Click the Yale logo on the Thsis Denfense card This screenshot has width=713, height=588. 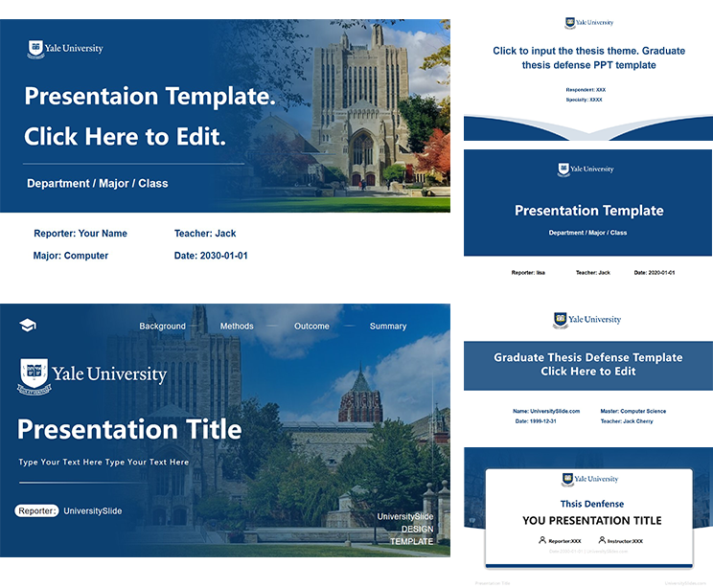pos(568,479)
